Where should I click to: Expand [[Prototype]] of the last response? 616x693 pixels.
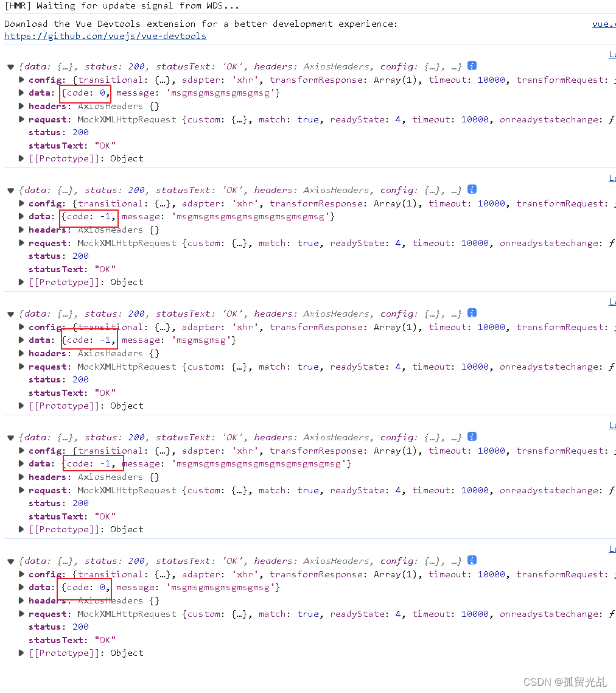coord(21,652)
